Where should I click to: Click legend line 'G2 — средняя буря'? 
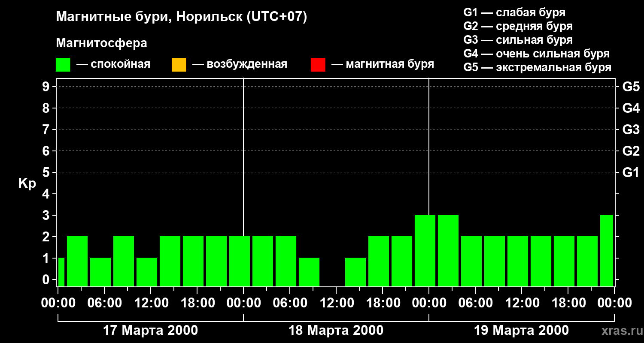pos(518,26)
